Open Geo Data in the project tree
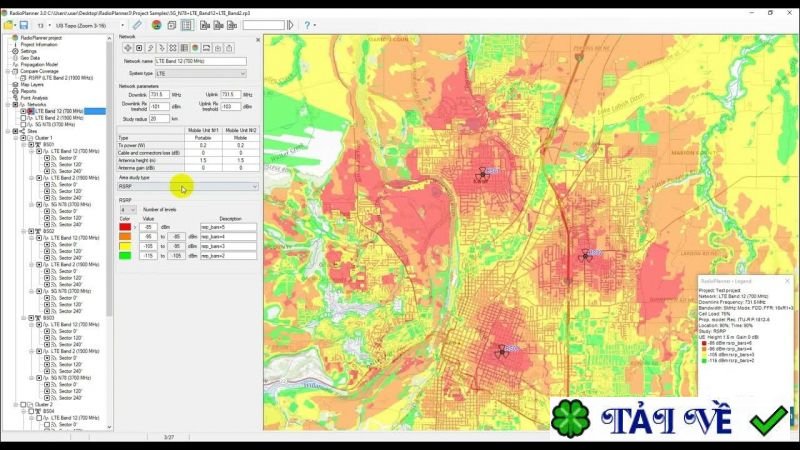The width and height of the screenshot is (800, 450). pyautogui.click(x=30, y=58)
